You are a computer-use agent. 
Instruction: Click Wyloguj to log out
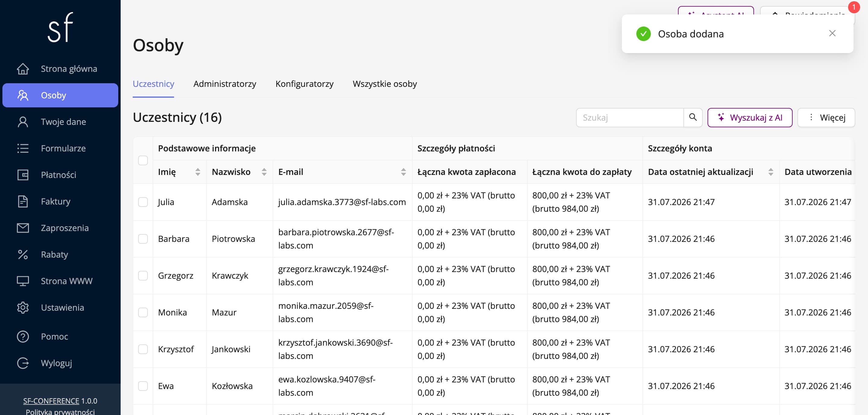point(60,363)
